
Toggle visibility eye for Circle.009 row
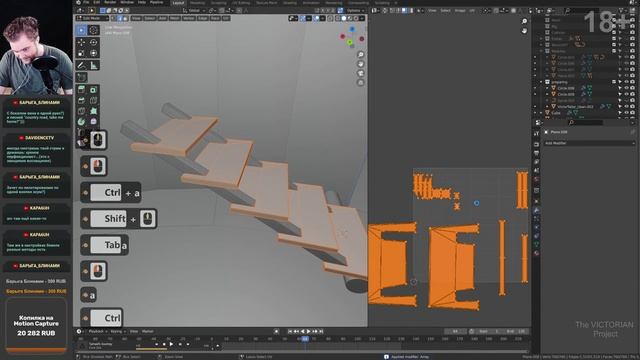pos(627,94)
